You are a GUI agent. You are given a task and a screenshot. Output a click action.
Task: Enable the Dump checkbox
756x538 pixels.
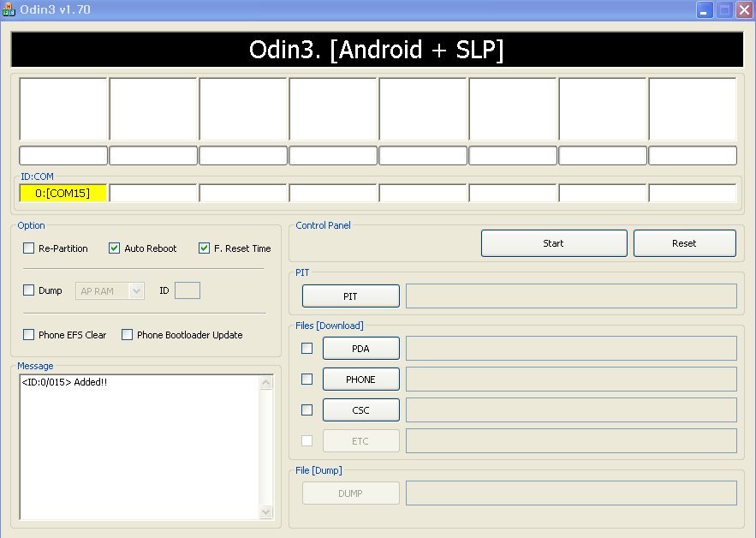[x=28, y=290]
